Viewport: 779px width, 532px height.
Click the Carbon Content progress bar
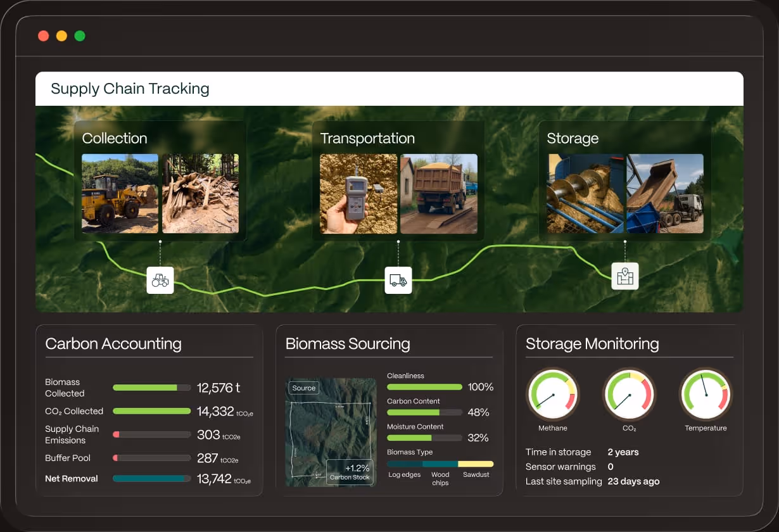[424, 412]
